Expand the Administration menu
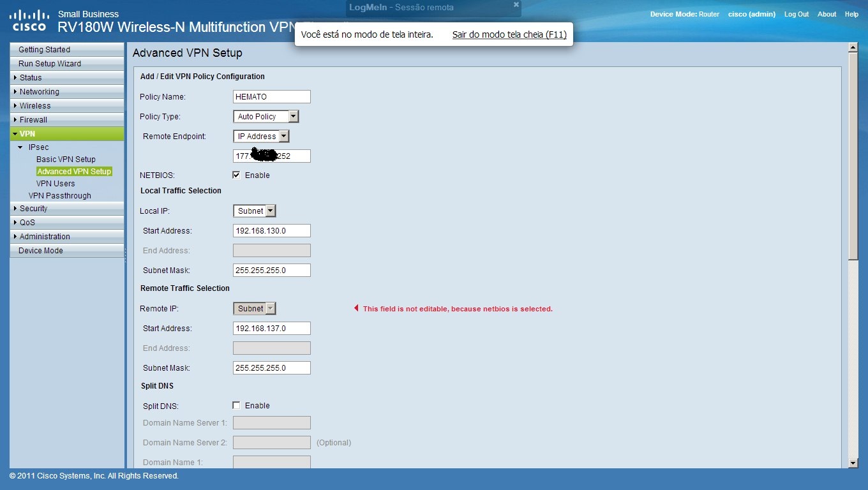The image size is (868, 490). point(67,236)
